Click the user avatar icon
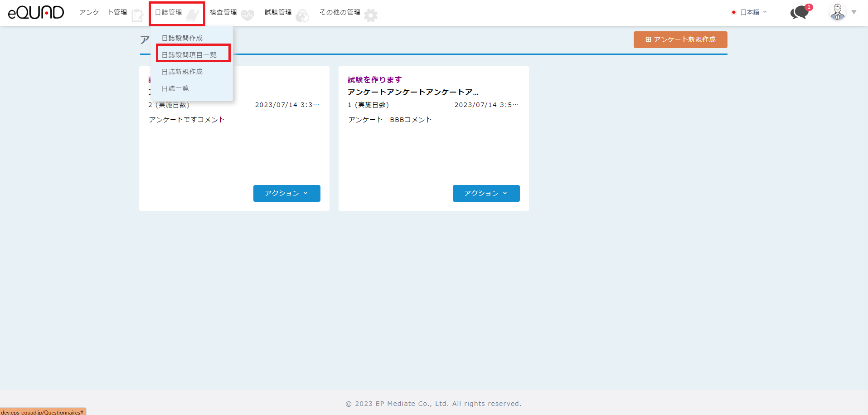Image resolution: width=868 pixels, height=415 pixels. point(837,12)
